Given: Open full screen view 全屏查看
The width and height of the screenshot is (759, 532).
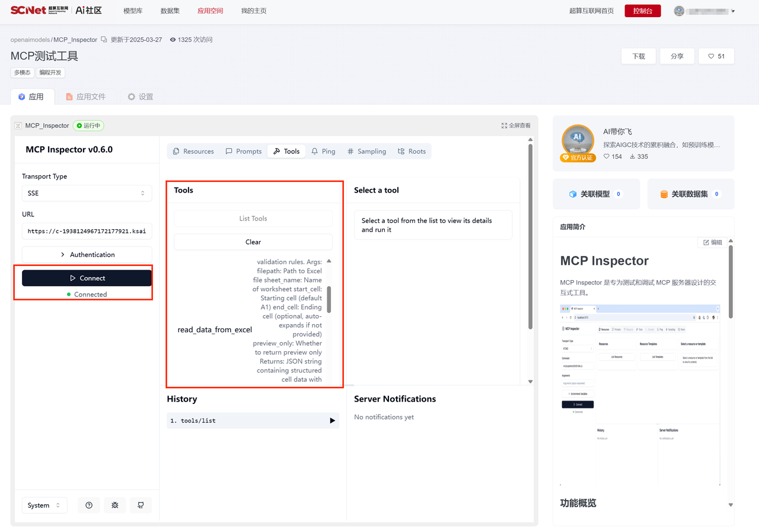Looking at the screenshot, I should [516, 126].
